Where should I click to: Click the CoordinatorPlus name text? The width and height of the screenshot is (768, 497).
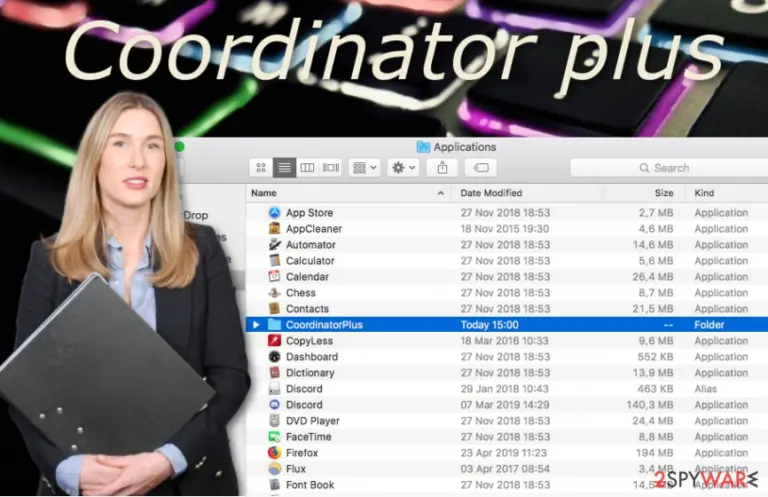(324, 325)
